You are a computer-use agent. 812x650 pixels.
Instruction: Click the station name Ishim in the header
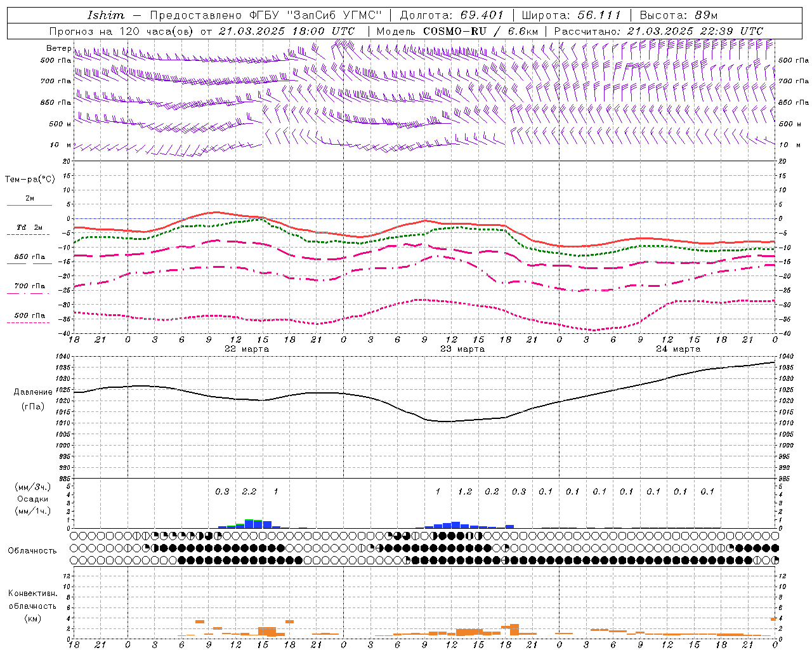coord(106,15)
